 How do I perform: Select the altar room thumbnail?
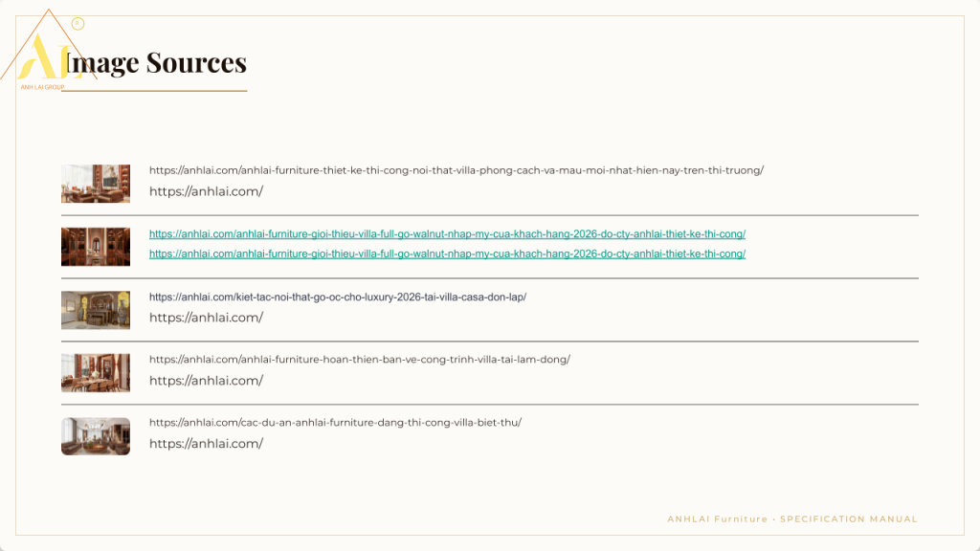tap(96, 310)
